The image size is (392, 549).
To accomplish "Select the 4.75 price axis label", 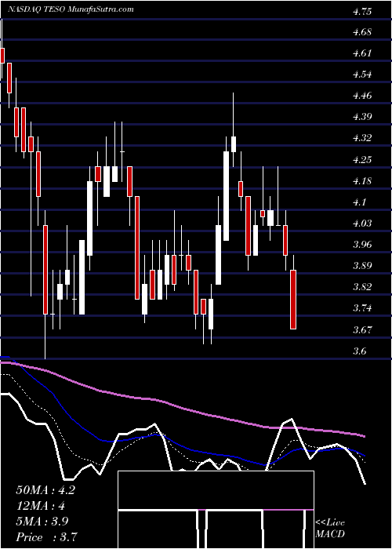I will point(362,12).
